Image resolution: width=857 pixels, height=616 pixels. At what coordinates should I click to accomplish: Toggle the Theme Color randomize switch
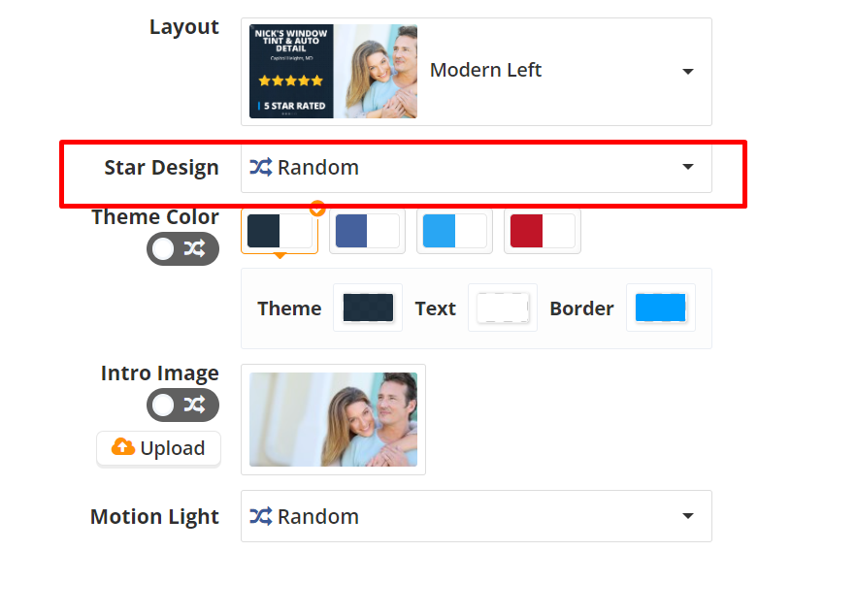pyautogui.click(x=182, y=249)
